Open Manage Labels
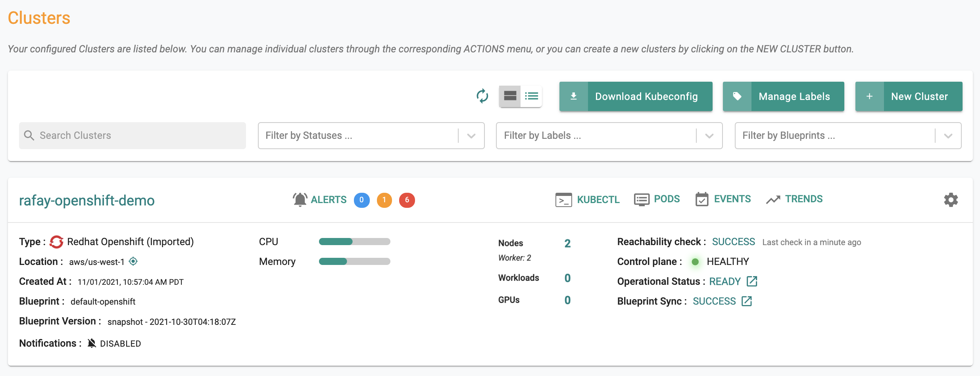 point(783,96)
